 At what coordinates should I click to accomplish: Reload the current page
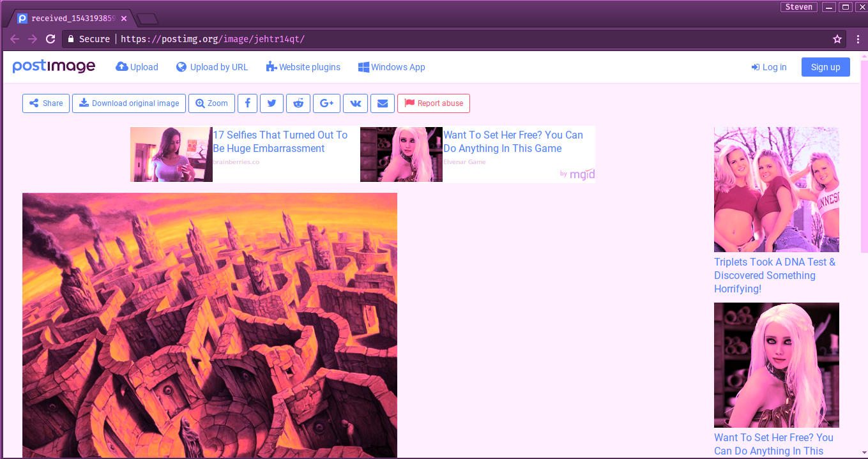(50, 39)
